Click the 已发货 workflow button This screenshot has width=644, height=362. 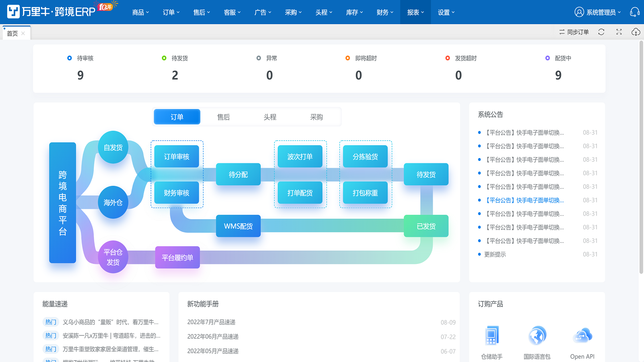click(426, 226)
